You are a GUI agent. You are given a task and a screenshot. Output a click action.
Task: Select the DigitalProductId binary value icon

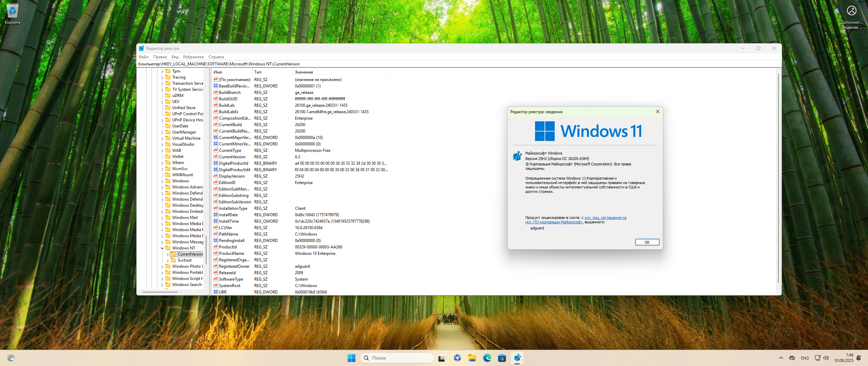(216, 163)
